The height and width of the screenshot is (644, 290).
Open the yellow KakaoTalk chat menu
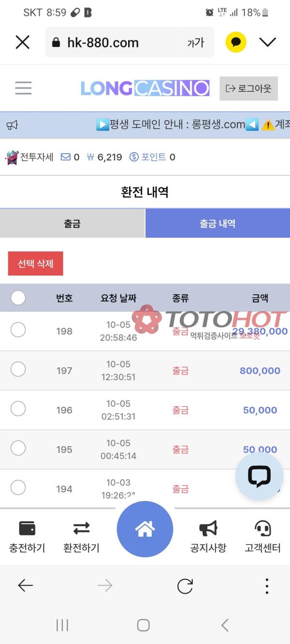[235, 42]
